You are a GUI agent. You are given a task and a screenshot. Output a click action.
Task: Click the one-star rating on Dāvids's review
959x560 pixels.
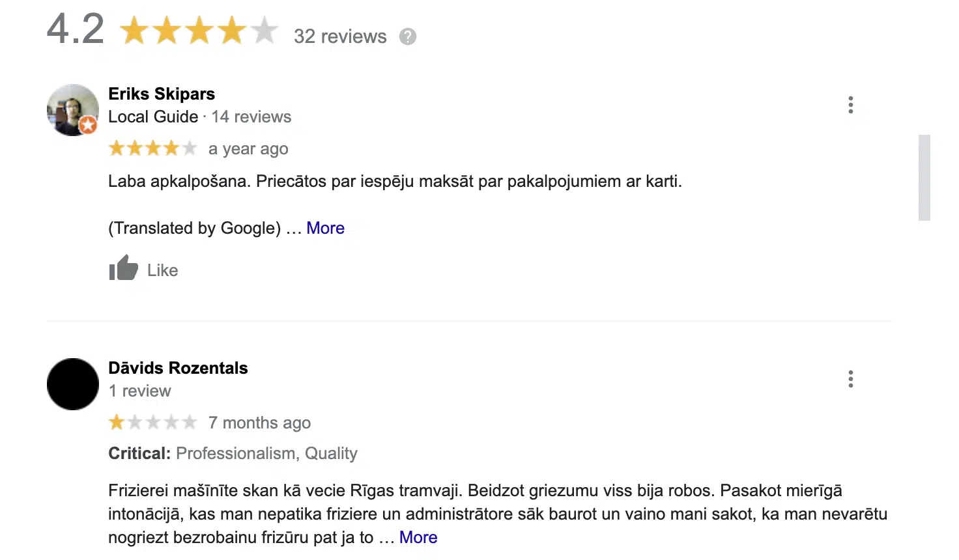152,423
